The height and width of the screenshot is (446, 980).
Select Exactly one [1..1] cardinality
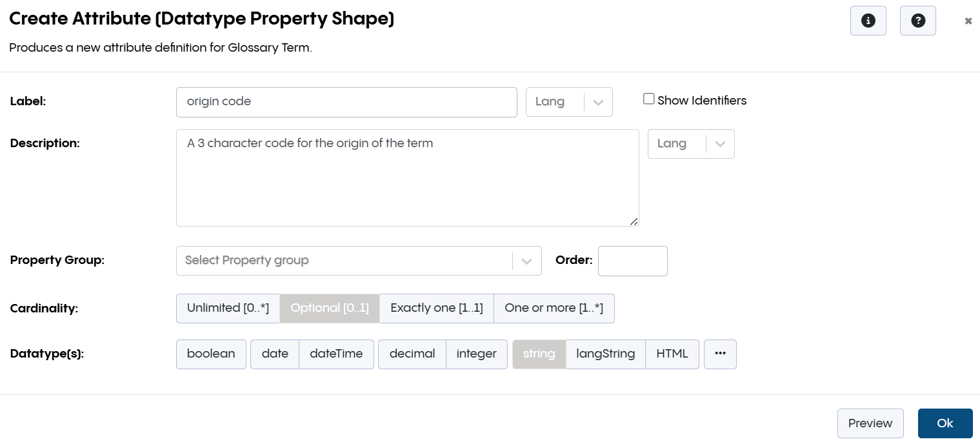click(436, 308)
